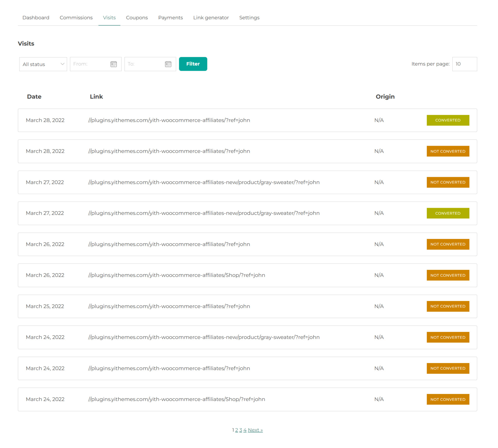Click the Filter button
The height and width of the screenshot is (448, 498).
click(x=193, y=64)
